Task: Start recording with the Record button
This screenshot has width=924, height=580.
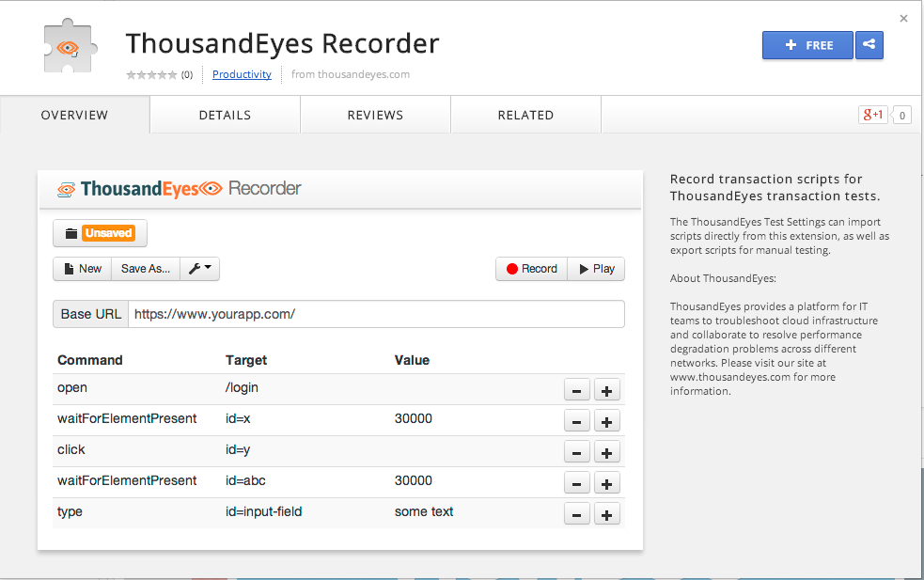Action: [531, 269]
